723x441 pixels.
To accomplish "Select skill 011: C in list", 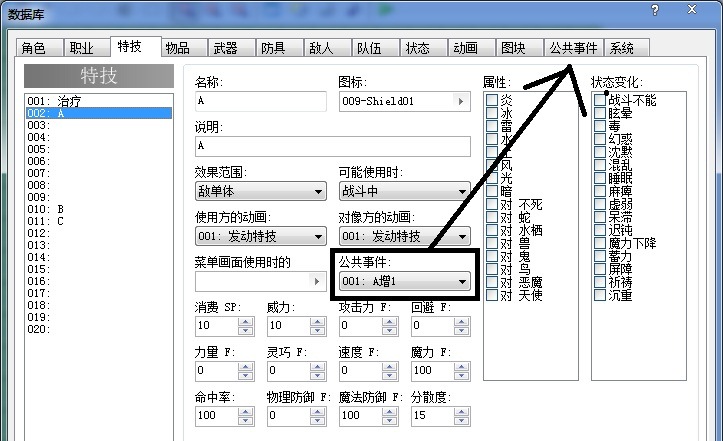I will pos(99,221).
